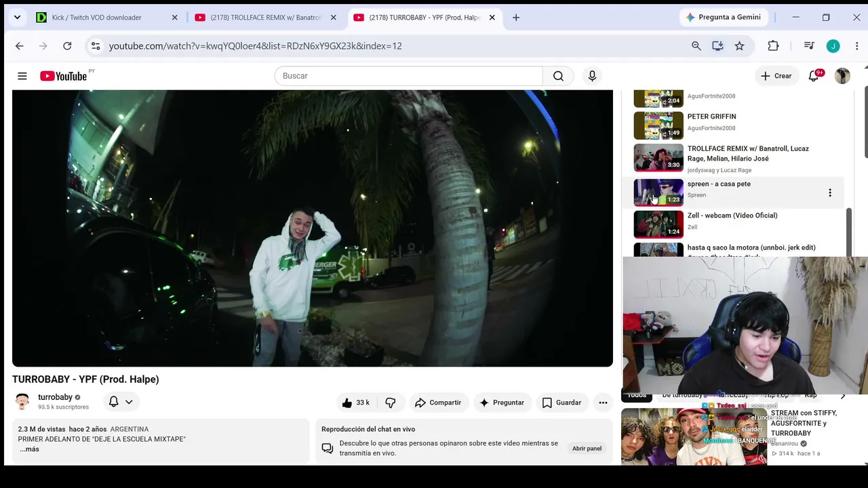The width and height of the screenshot is (868, 488).
Task: Open turrobaby subscription notification dropdown
Action: (121, 402)
